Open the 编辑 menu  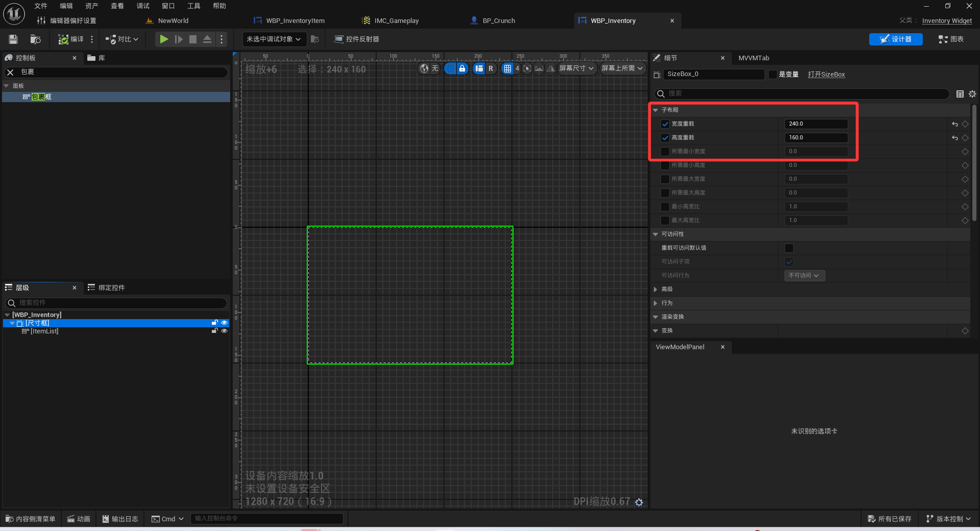coord(66,6)
